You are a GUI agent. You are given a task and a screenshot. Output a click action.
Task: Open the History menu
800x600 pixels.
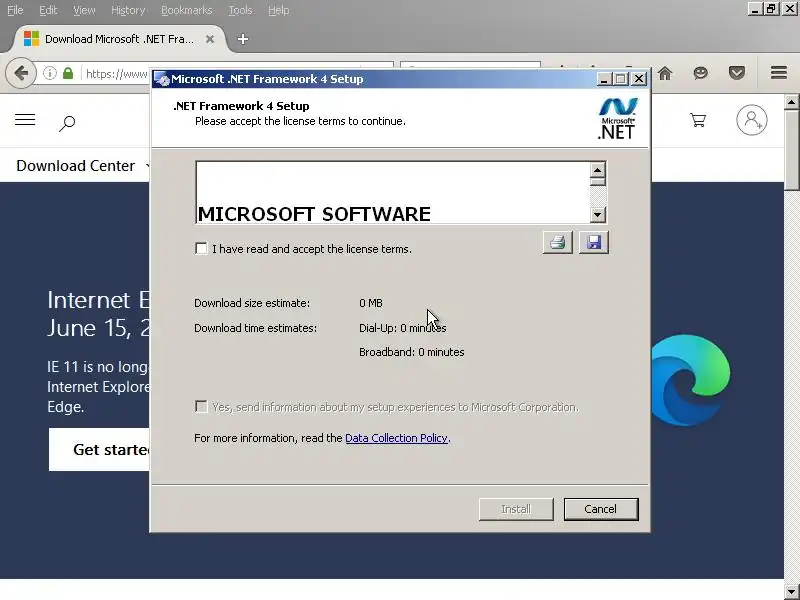click(x=128, y=10)
